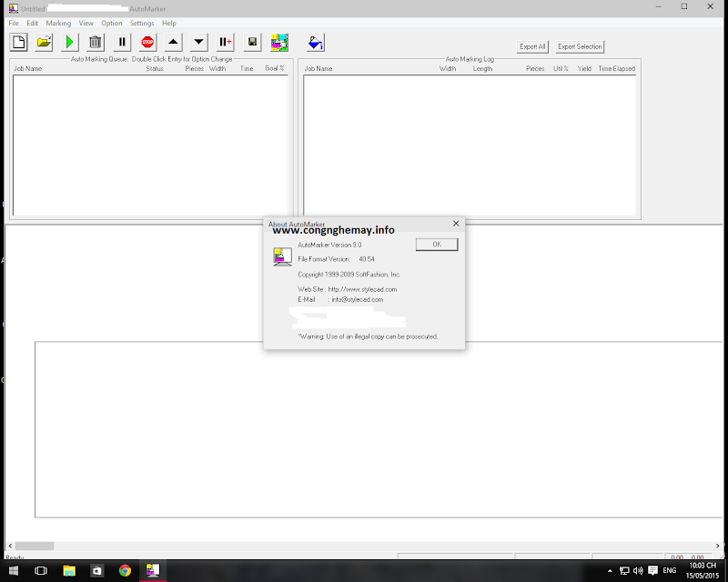Open the Store taskbar icon
The width and height of the screenshot is (728, 582).
click(96, 570)
